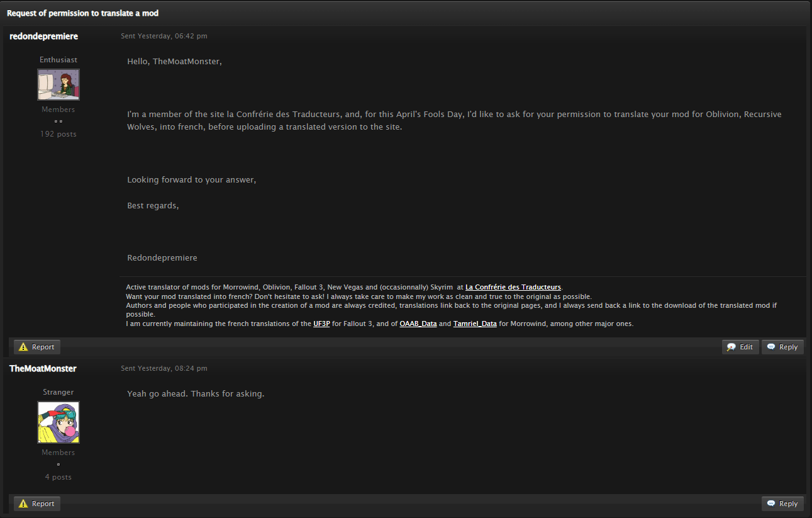Image resolution: width=812 pixels, height=518 pixels.
Task: Click the Edit icon on redondepremiere's message
Action: pos(731,347)
